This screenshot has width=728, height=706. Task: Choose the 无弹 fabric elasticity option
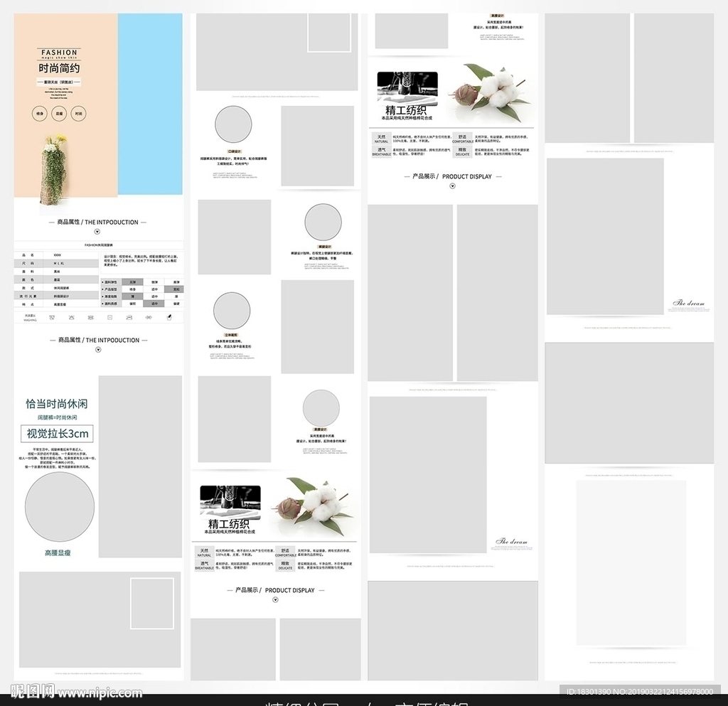coord(132,282)
